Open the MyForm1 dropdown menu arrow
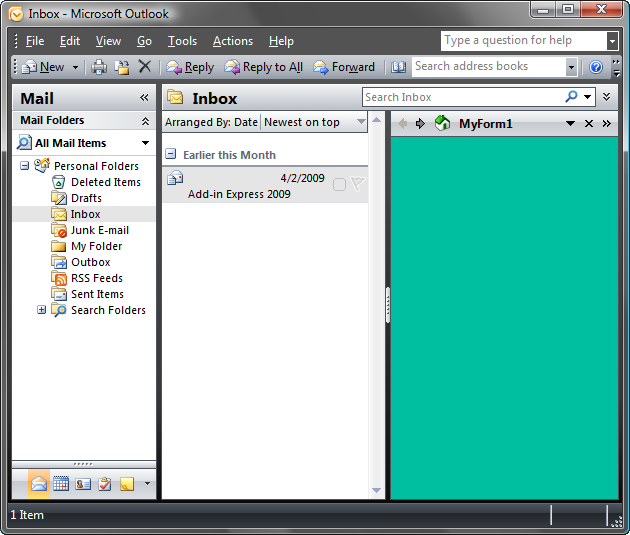This screenshot has width=630, height=535. pyautogui.click(x=570, y=124)
